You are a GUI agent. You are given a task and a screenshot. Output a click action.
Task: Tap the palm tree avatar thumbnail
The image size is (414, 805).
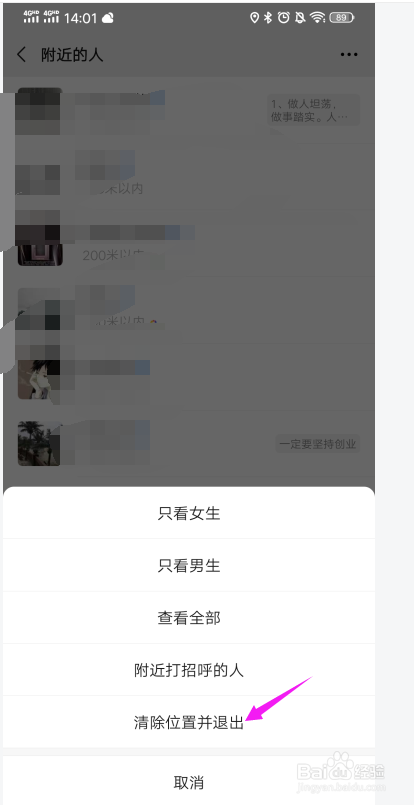click(x=39, y=444)
